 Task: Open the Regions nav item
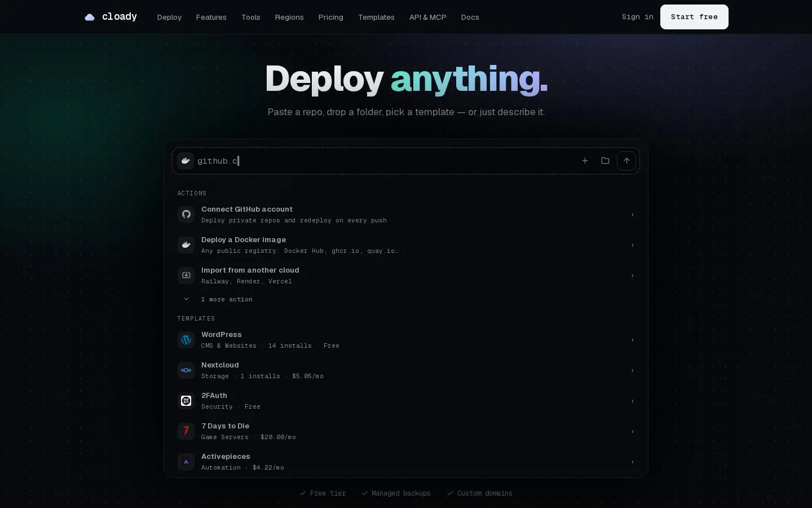289,17
